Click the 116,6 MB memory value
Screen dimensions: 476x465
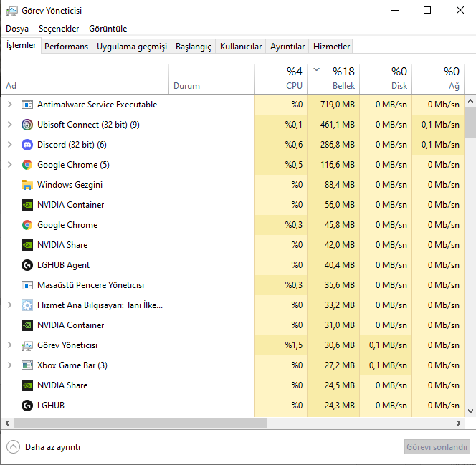pos(337,165)
